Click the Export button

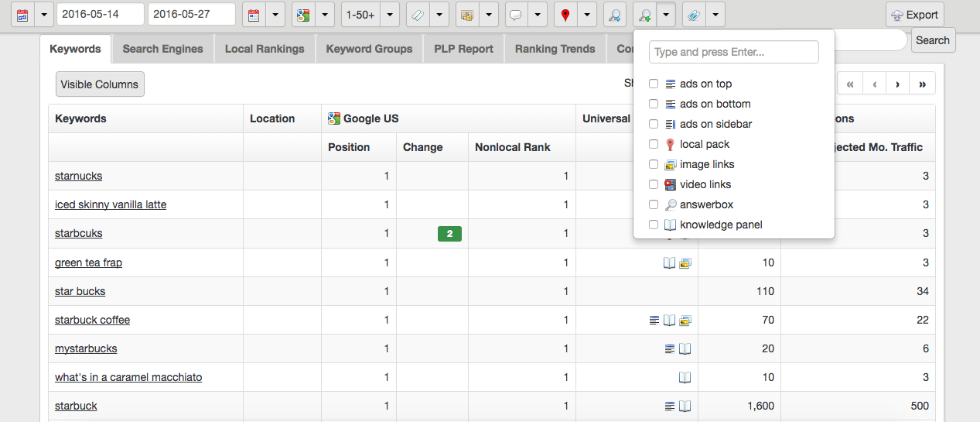pyautogui.click(x=915, y=15)
